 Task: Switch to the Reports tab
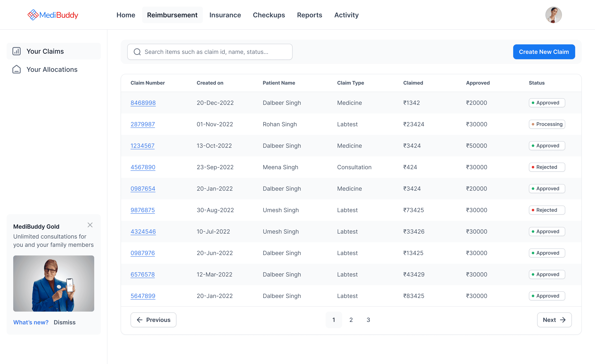[x=309, y=15]
